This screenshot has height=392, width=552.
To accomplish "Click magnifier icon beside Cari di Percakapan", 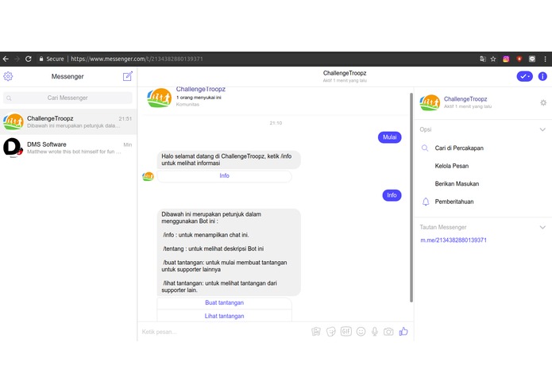I will point(425,148).
